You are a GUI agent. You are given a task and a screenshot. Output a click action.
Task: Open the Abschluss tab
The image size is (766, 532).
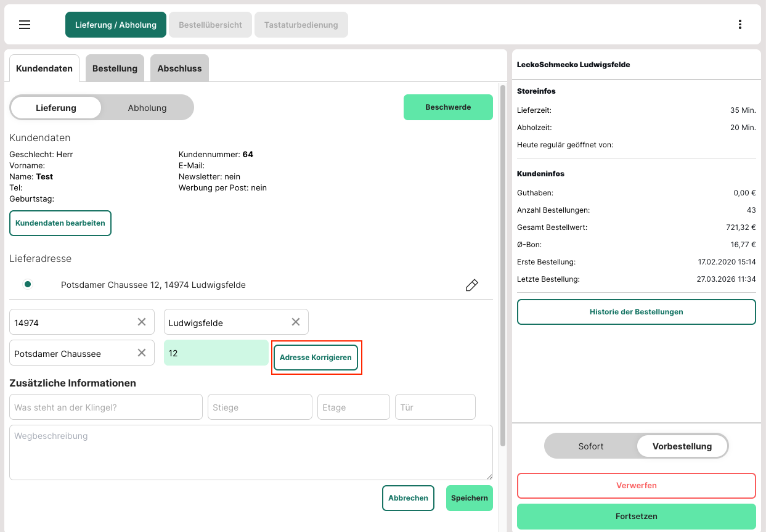[x=179, y=68]
